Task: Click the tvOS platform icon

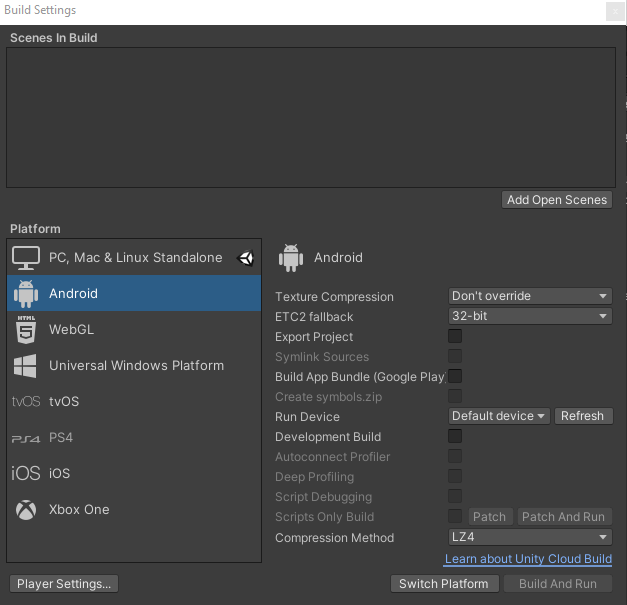Action: click(26, 402)
